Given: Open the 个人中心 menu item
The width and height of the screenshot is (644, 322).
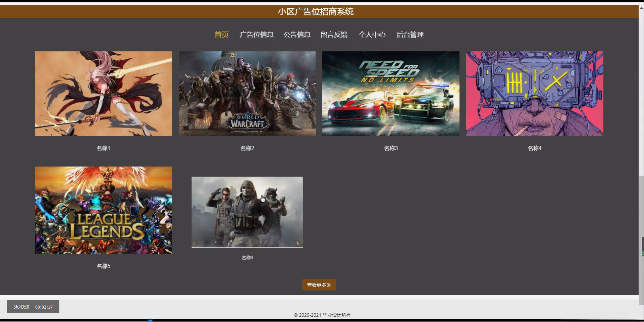Looking at the screenshot, I should point(372,35).
